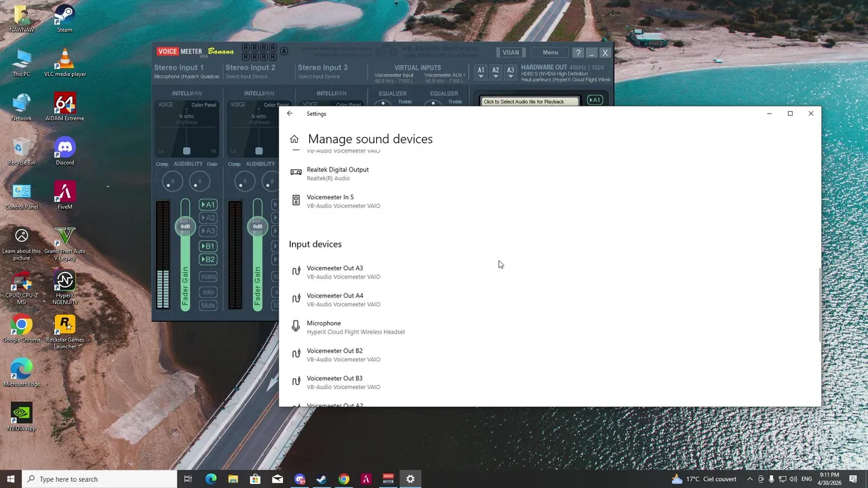Image resolution: width=868 pixels, height=488 pixels.
Task: Select Realtek Digital Output device icon
Action: pyautogui.click(x=296, y=172)
